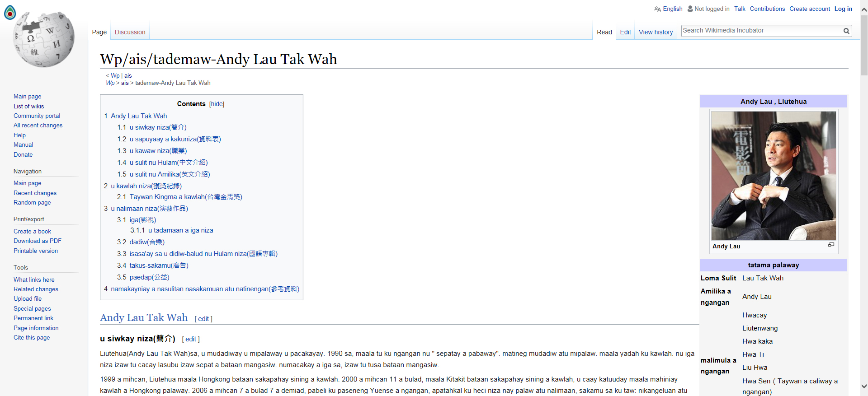Open What links here
Image resolution: width=868 pixels, height=396 pixels.
pos(34,280)
